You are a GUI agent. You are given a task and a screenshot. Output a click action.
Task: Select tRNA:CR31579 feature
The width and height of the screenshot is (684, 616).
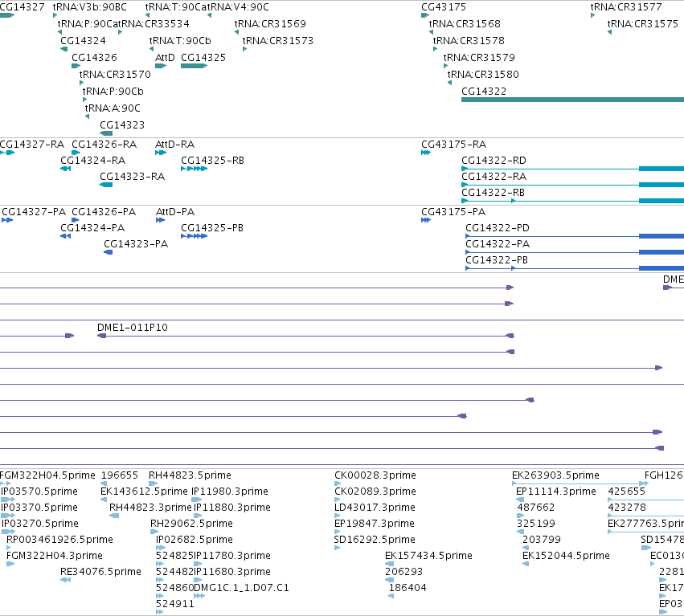pyautogui.click(x=445, y=66)
